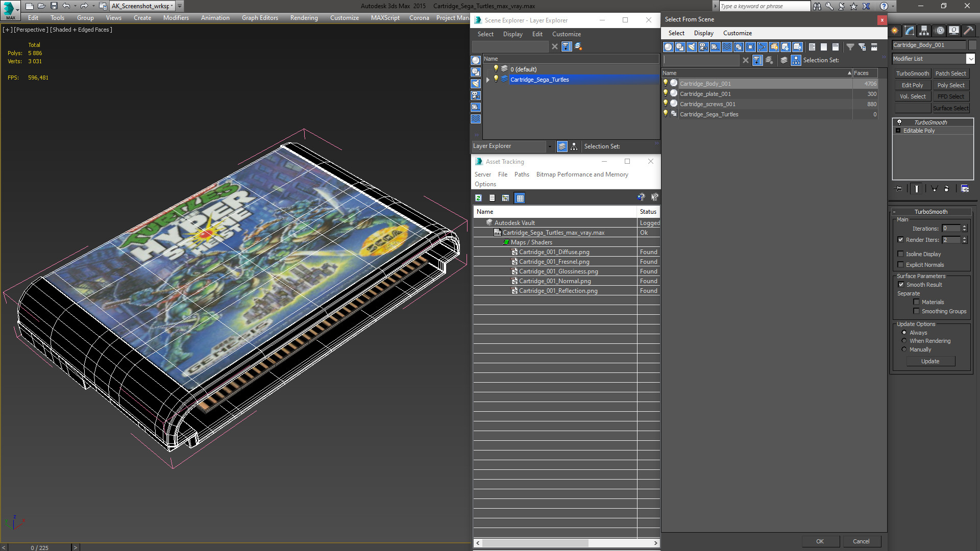980x551 pixels.
Task: Sort by Name column in Select From Scene
Action: pos(757,73)
